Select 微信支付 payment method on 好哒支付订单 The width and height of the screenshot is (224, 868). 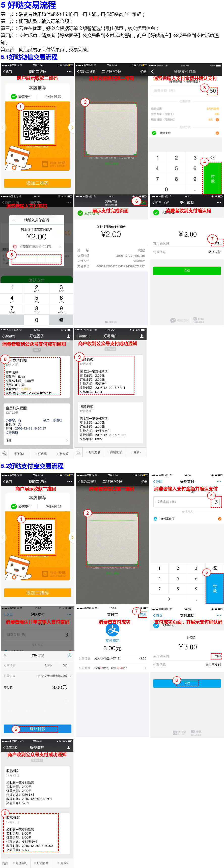[185, 133]
